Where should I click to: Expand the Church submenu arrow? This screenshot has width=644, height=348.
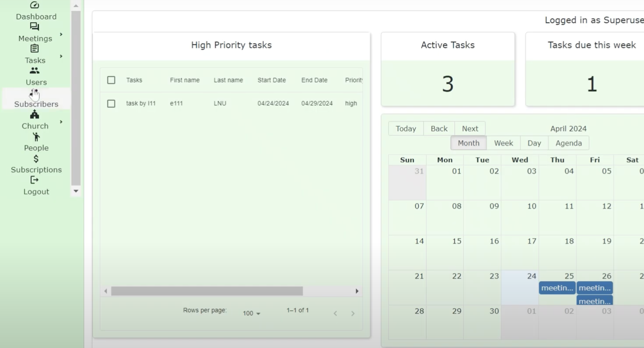click(x=61, y=122)
